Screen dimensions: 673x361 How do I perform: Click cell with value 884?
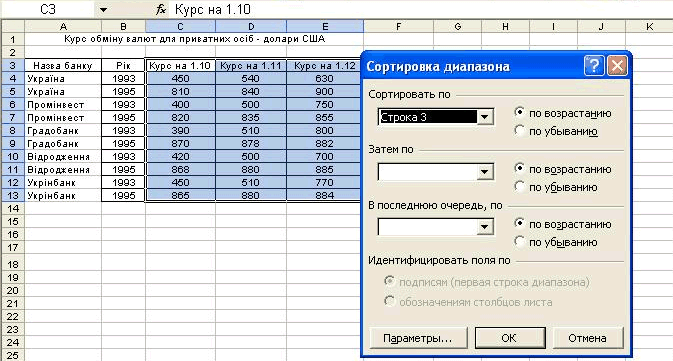[x=325, y=195]
